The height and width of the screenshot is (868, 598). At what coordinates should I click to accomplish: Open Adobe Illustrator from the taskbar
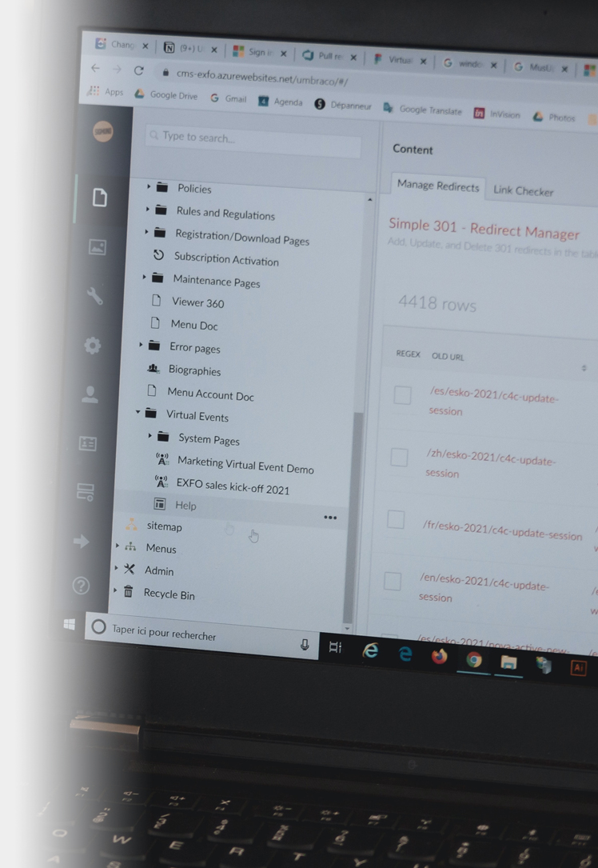coord(578,668)
